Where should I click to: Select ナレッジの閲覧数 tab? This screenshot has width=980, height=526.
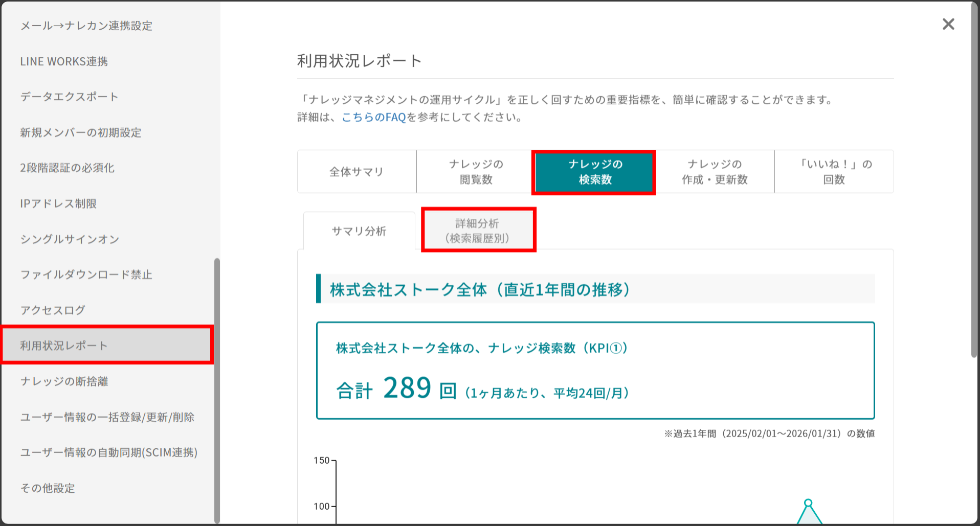(x=474, y=172)
